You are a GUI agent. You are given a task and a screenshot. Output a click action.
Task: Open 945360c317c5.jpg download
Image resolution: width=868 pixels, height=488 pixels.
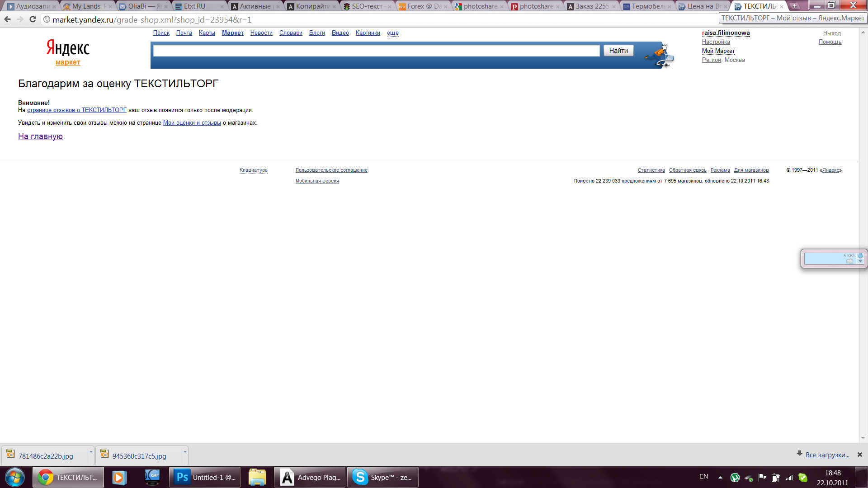point(139,455)
